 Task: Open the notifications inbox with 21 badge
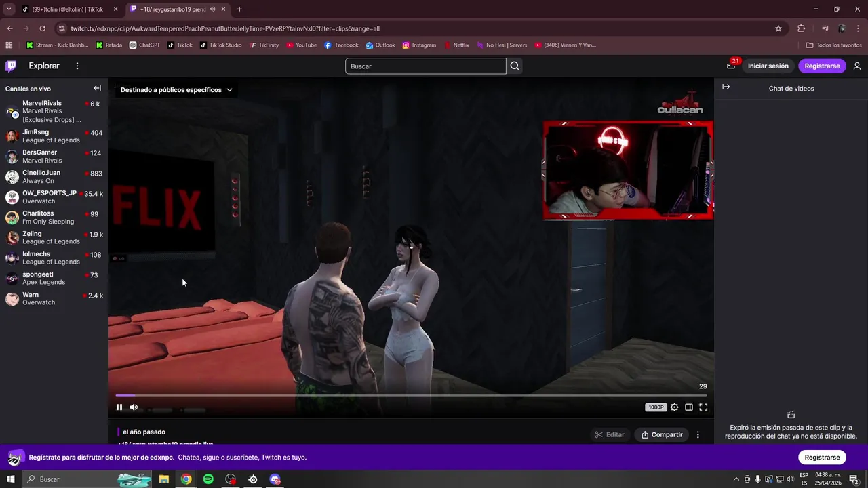tap(731, 66)
